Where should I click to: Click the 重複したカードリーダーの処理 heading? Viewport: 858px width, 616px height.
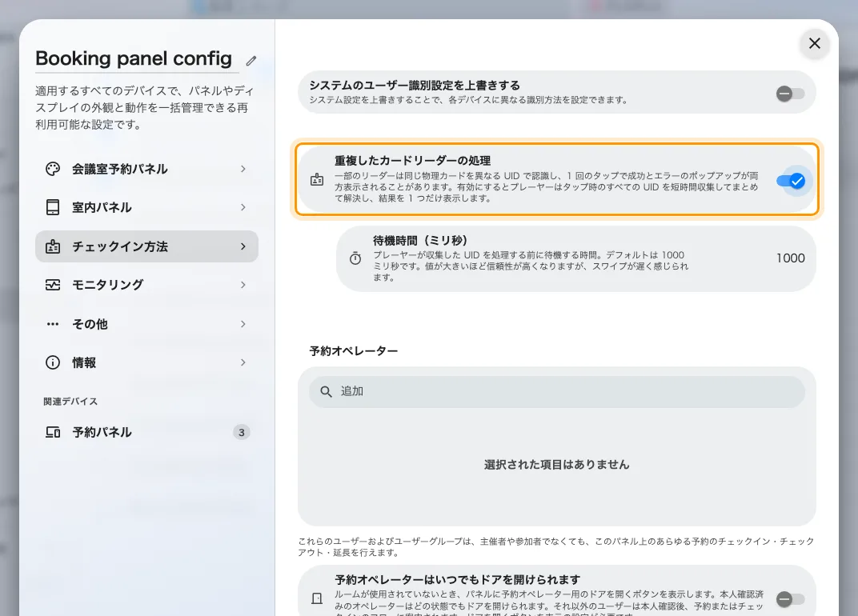tap(412, 161)
